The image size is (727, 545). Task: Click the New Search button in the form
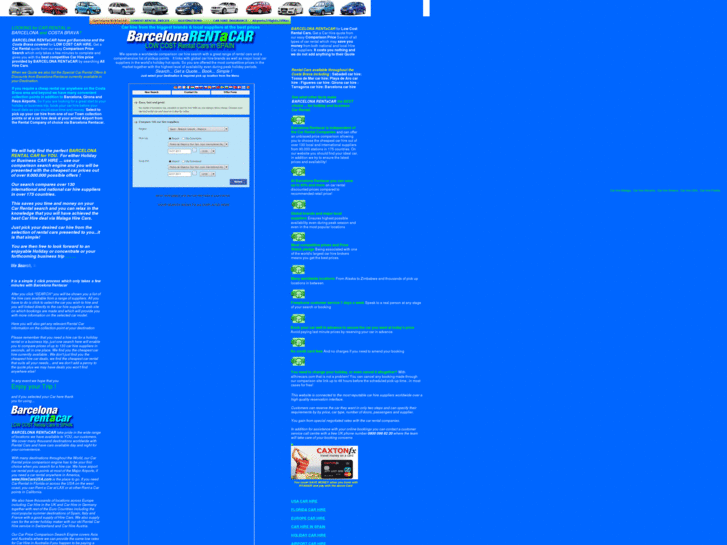tap(152, 92)
